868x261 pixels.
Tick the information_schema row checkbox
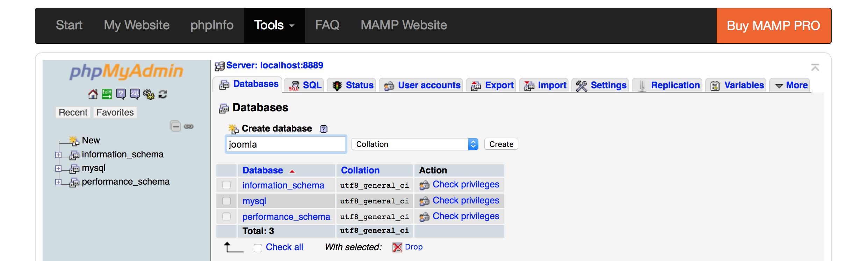pos(226,185)
